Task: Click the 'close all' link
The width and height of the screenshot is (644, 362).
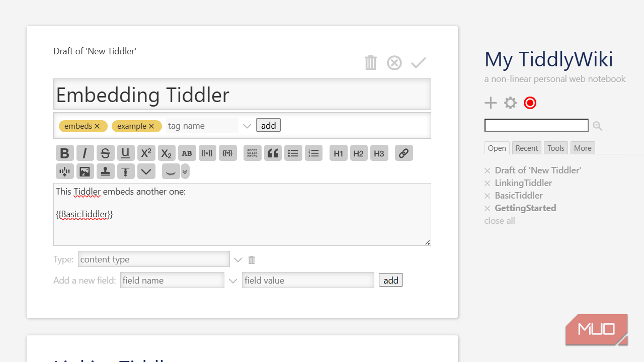Action: click(500, 221)
